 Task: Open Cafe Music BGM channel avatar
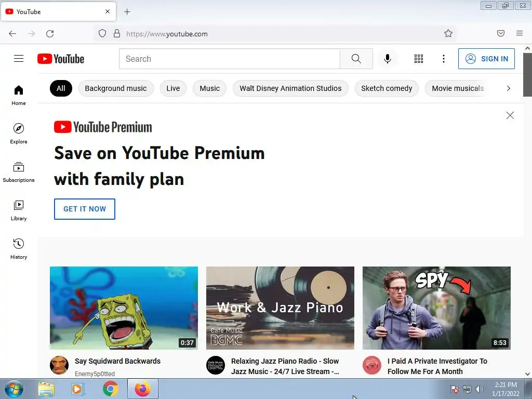pos(216,365)
